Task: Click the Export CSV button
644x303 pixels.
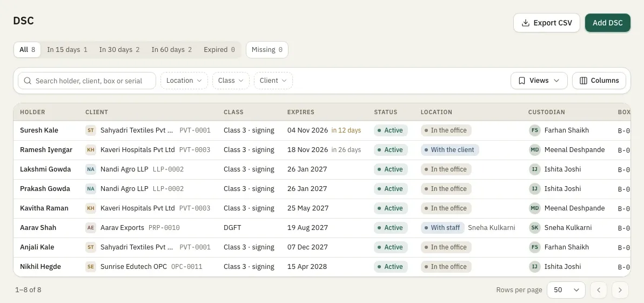Action: (x=547, y=23)
